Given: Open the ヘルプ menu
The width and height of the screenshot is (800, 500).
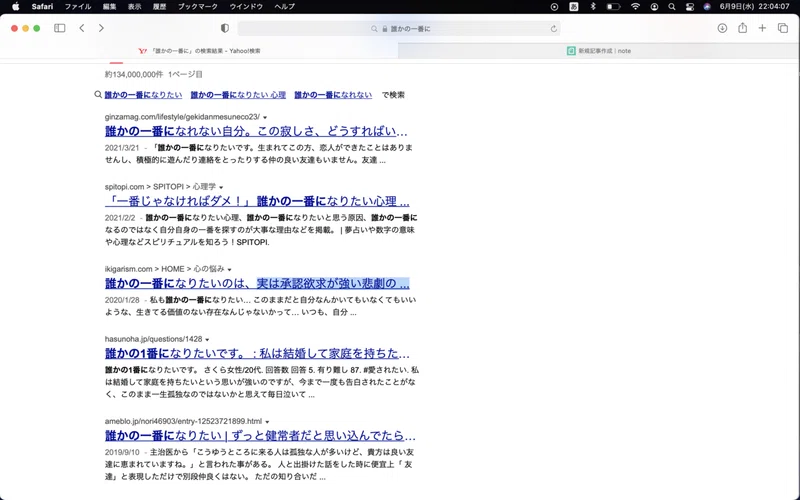Looking at the screenshot, I should [285, 7].
